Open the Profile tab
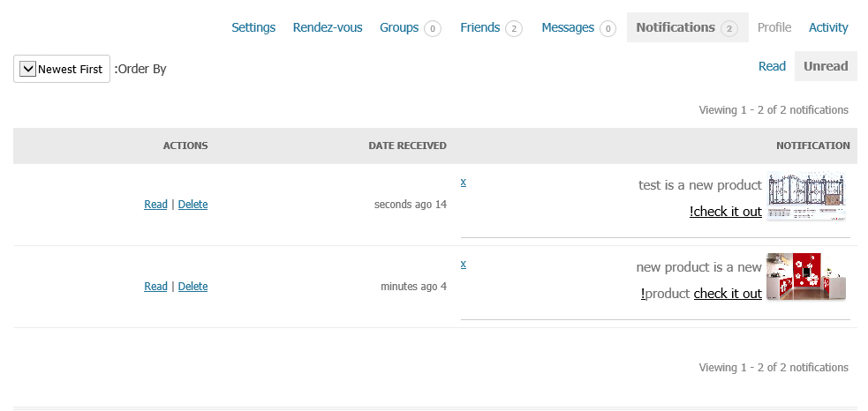The image size is (868, 411). 774,27
